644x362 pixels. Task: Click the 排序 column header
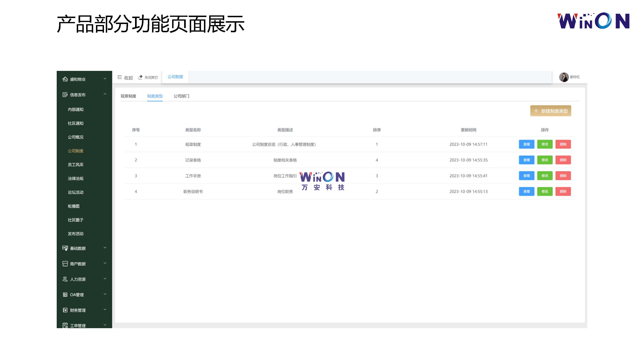tap(377, 130)
